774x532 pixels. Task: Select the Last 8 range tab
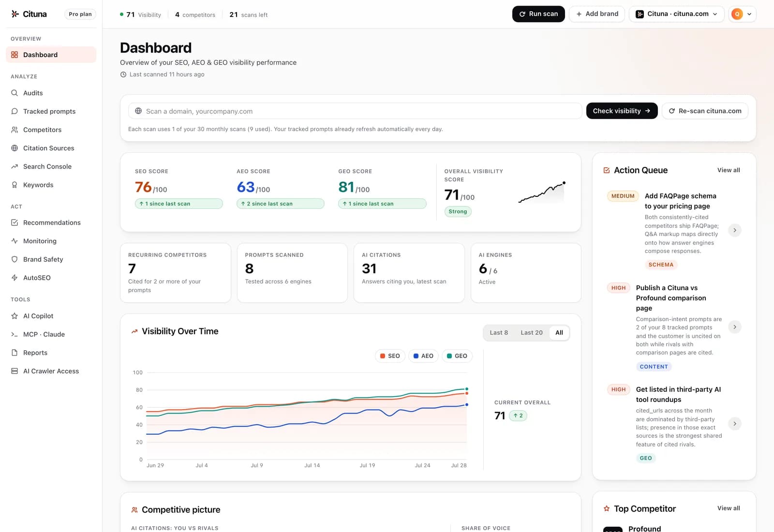[x=499, y=333]
